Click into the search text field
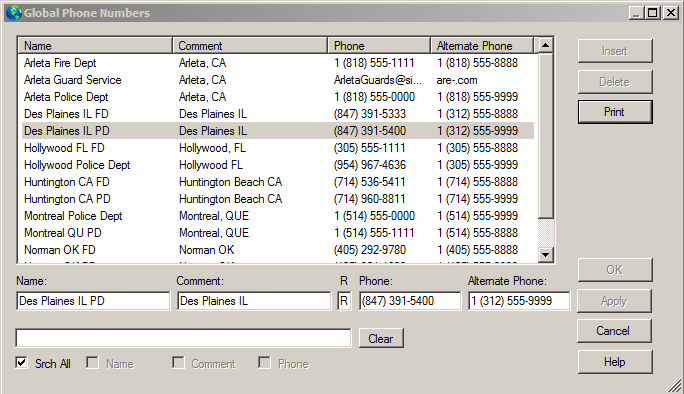 pos(183,338)
